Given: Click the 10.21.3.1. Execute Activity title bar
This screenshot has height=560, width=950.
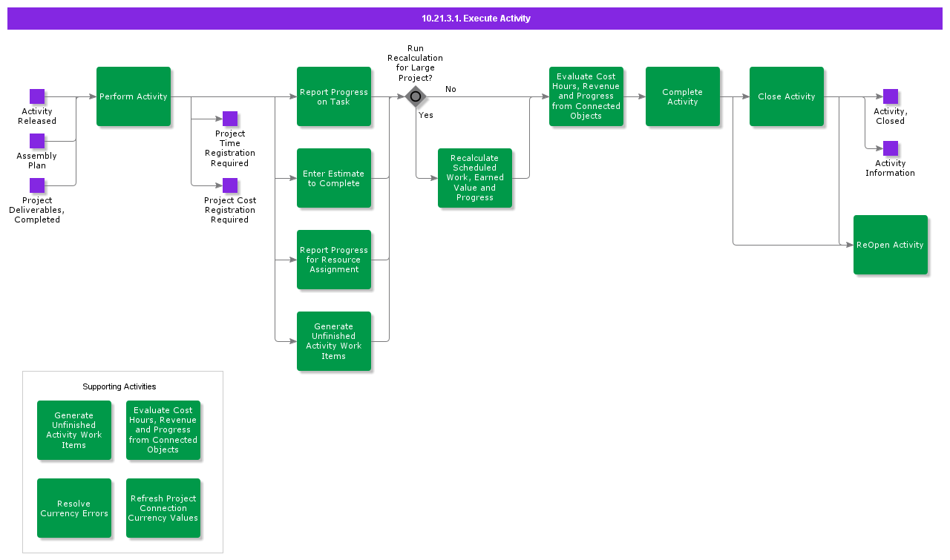Looking at the screenshot, I should [x=475, y=19].
